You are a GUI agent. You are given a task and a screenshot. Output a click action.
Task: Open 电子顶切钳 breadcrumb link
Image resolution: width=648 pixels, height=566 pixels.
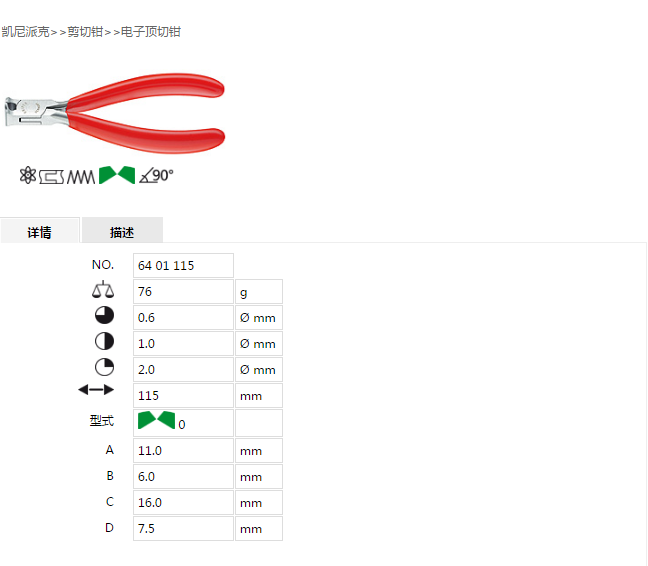pyautogui.click(x=151, y=32)
